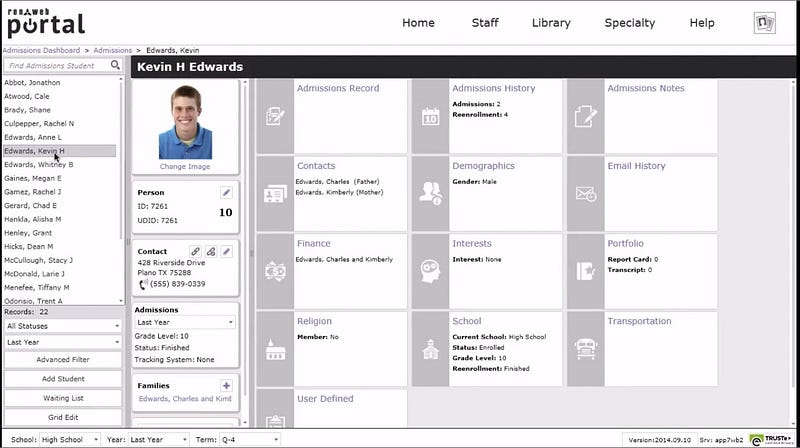
Task: Select Gaines, Megan E in list
Action: [33, 179]
